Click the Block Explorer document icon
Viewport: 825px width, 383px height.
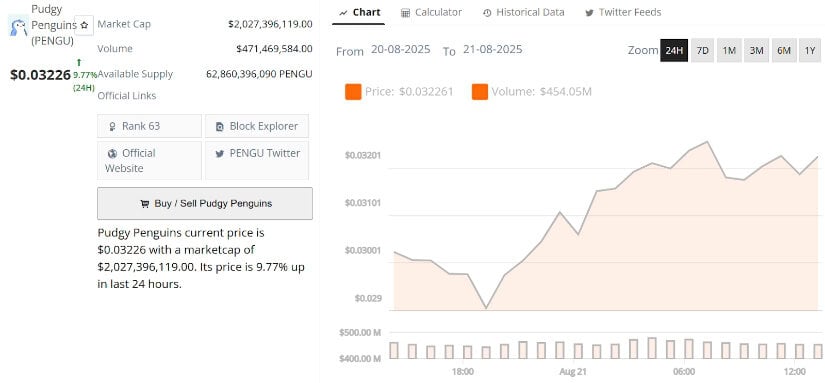click(x=220, y=127)
